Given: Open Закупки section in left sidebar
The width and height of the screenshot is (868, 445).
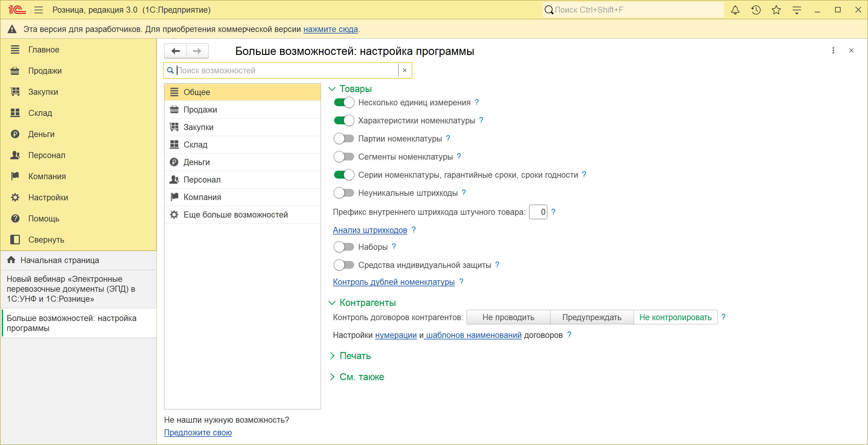Looking at the screenshot, I should point(78,92).
